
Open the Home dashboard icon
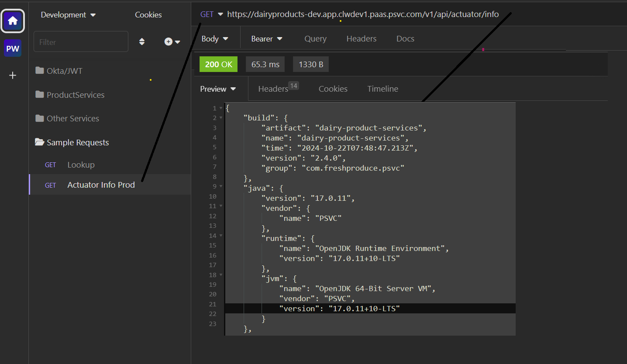click(13, 21)
